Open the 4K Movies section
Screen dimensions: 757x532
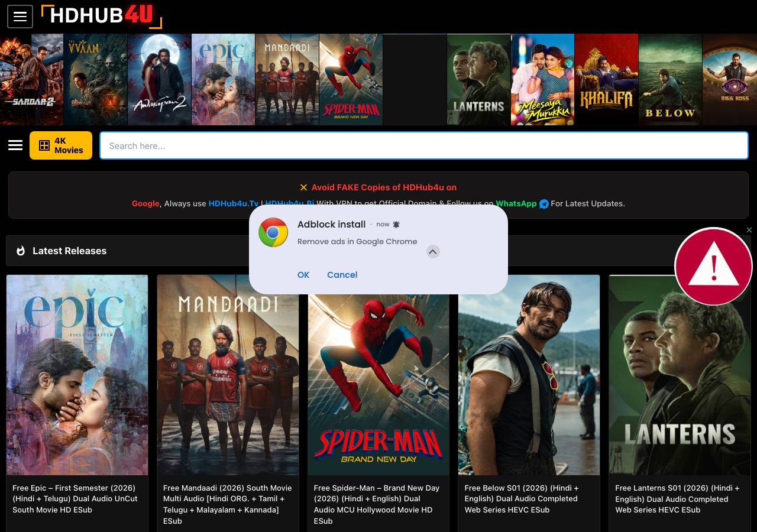tap(61, 145)
